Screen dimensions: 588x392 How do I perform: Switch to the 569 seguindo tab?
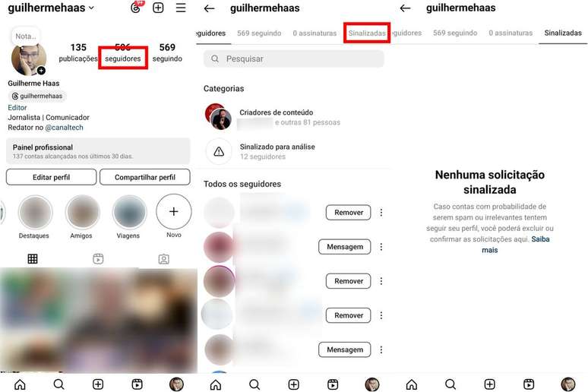tap(259, 33)
